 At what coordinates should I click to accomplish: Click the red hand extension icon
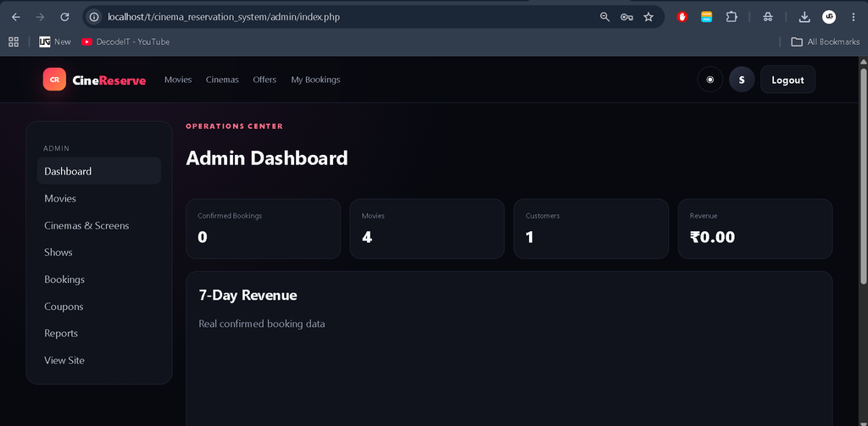682,17
